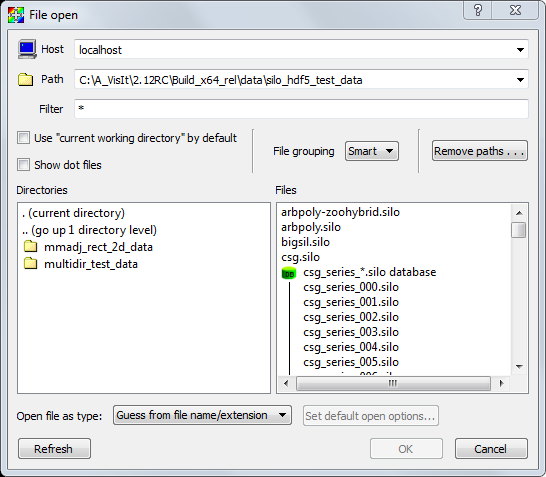This screenshot has width=546, height=477.
Task: Select arbpoly-zoohybrid.silo in the Files list
Action: tap(340, 212)
